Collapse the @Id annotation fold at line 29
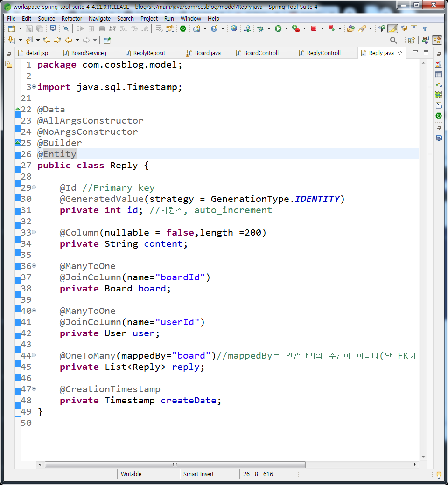Viewport: 448px width, 485px height. tap(34, 187)
